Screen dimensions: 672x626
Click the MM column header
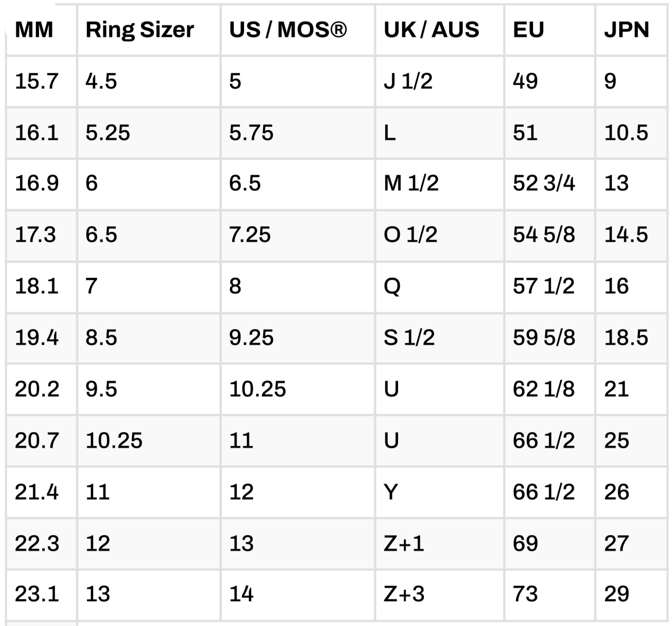(x=34, y=30)
